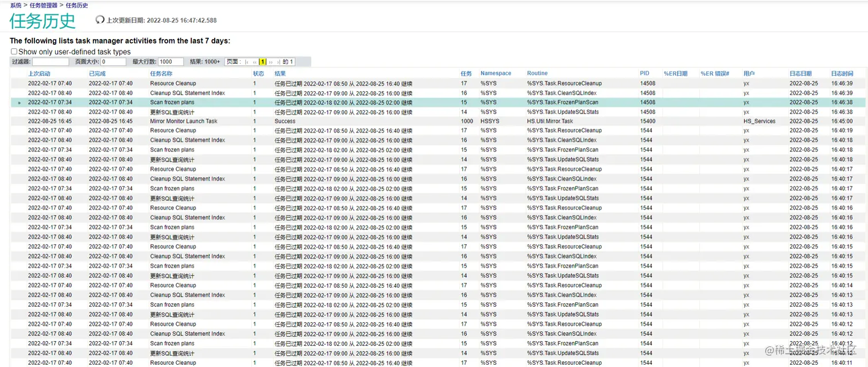Viewport: 868px width, 367px height.
Task: Sort by Namespace column header
Action: [x=496, y=73]
